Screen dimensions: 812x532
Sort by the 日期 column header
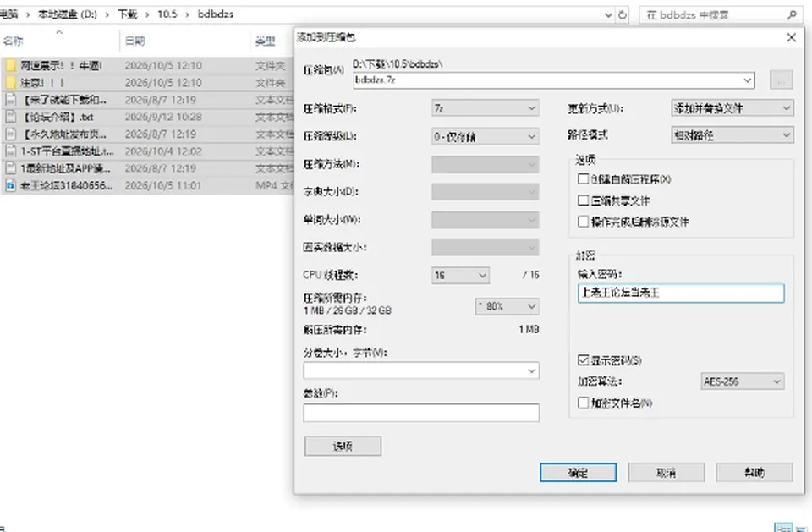134,41
